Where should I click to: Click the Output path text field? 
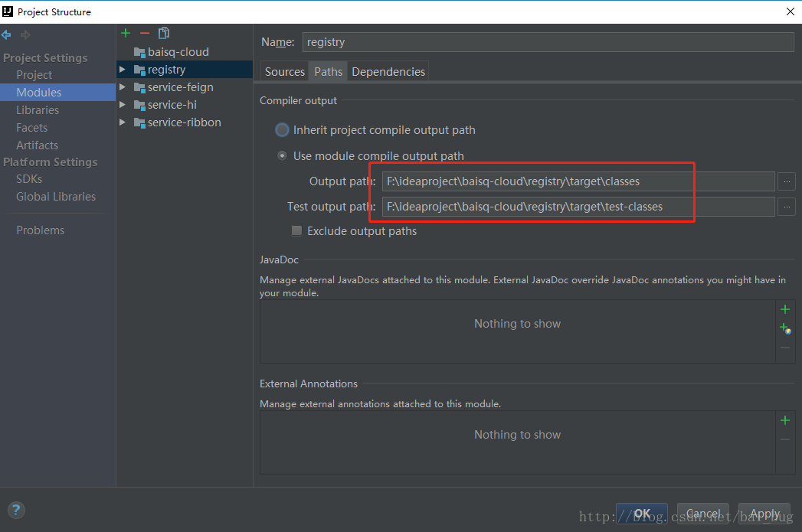point(578,181)
